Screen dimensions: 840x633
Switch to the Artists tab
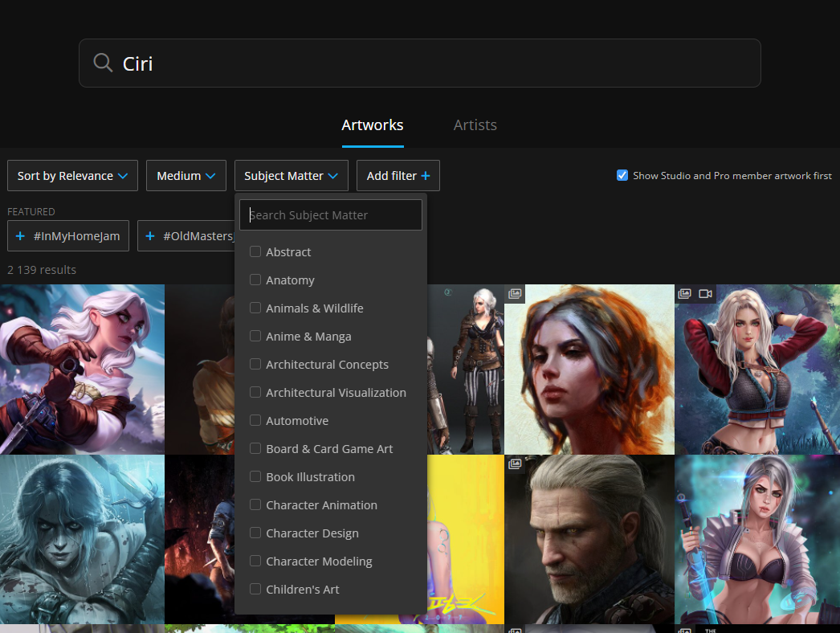475,125
